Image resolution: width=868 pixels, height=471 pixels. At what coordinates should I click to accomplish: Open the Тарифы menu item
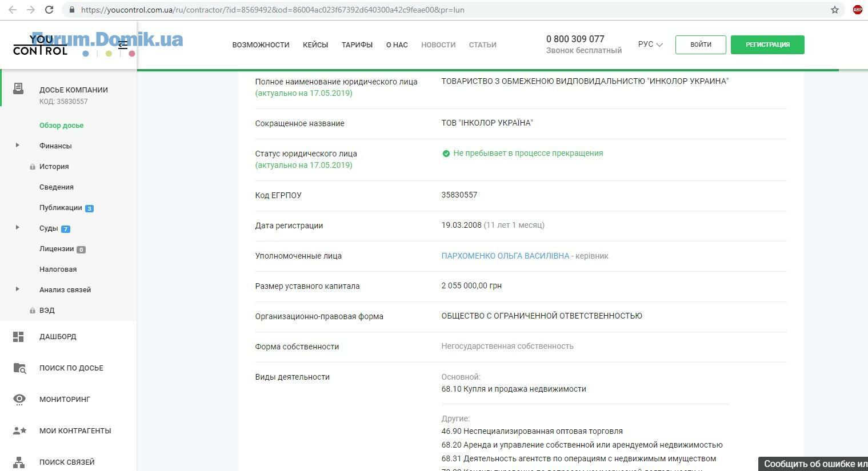[357, 45]
